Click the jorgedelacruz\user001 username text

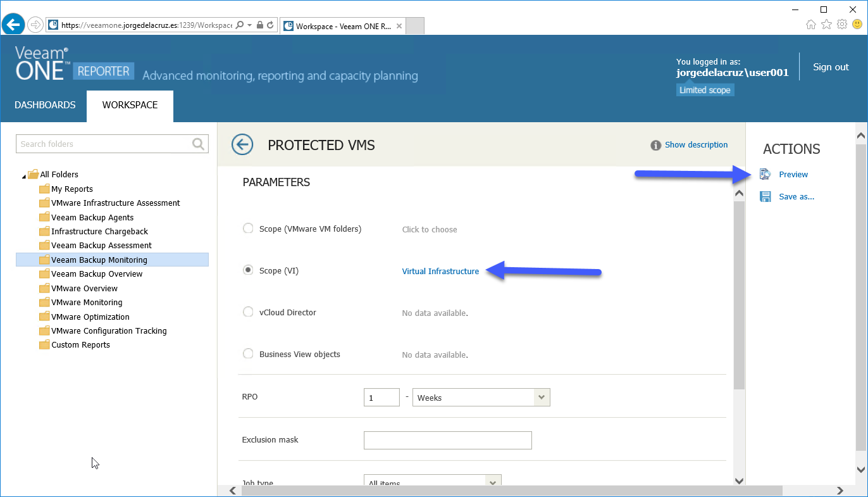coord(733,73)
